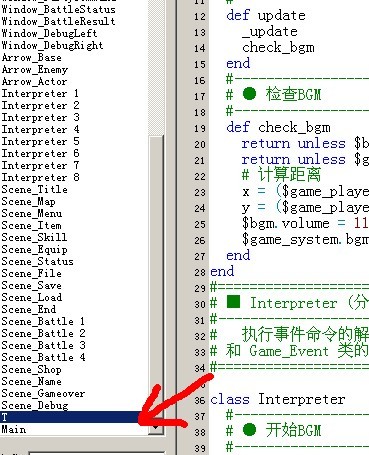Open the Scene_Name script
This screenshot has height=455, width=369.
click(31, 381)
